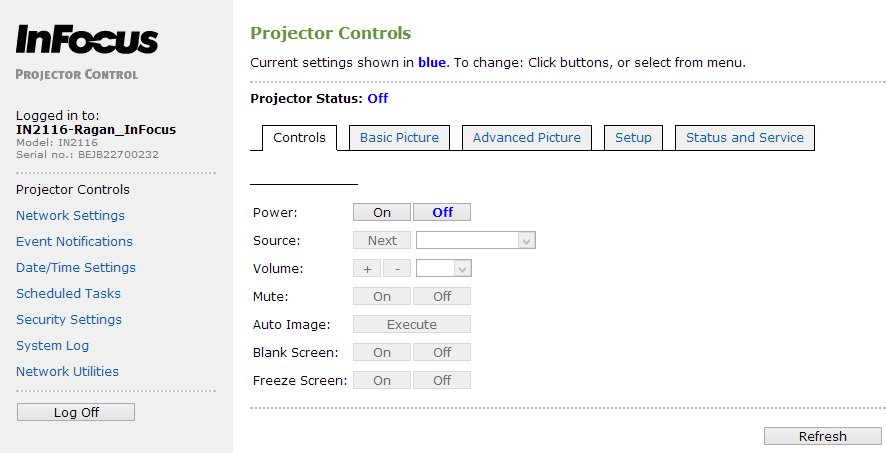Switch to the Basic Picture tab

coord(399,138)
